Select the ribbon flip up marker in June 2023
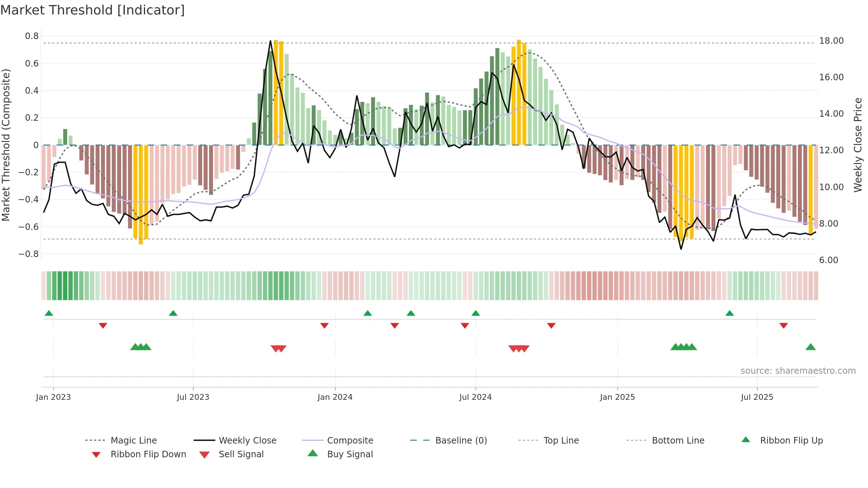Image resolution: width=868 pixels, height=488 pixels. tap(173, 313)
